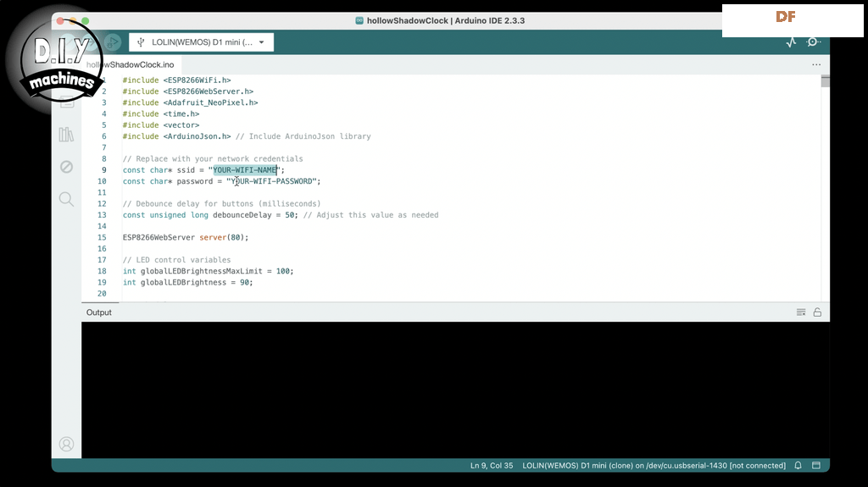
Task: Click the ESP8266WebServer server(80) line
Action: (186, 237)
